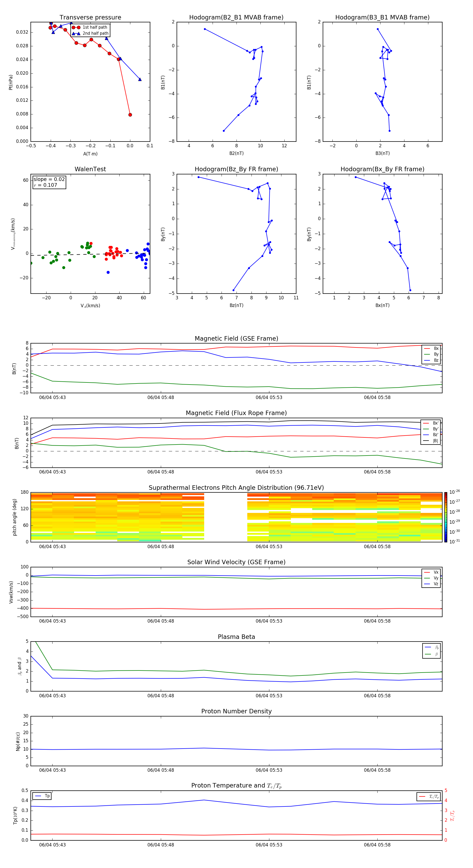Click the 'Magnetic Field (GSE Frame)' title
Screen dimensions: 473x868
[x=236, y=339]
